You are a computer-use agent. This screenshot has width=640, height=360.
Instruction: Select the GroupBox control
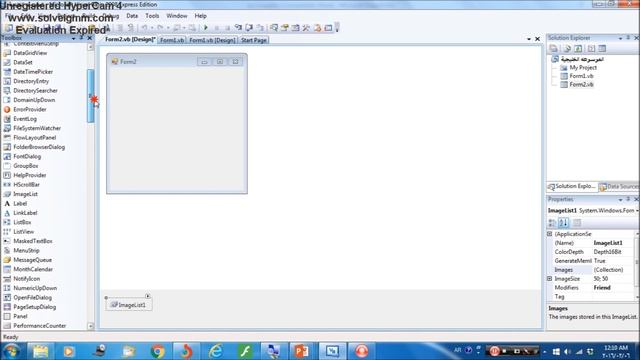tap(26, 166)
